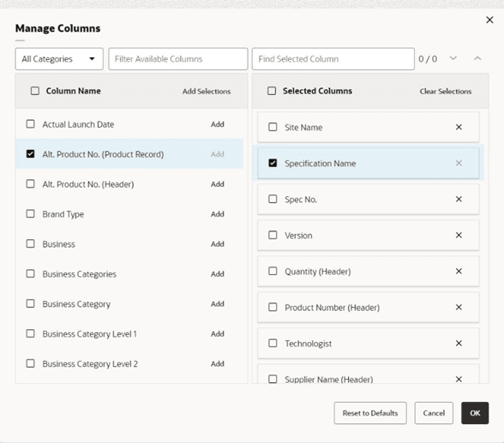Check the Product Number (Header) checkbox

(x=273, y=307)
